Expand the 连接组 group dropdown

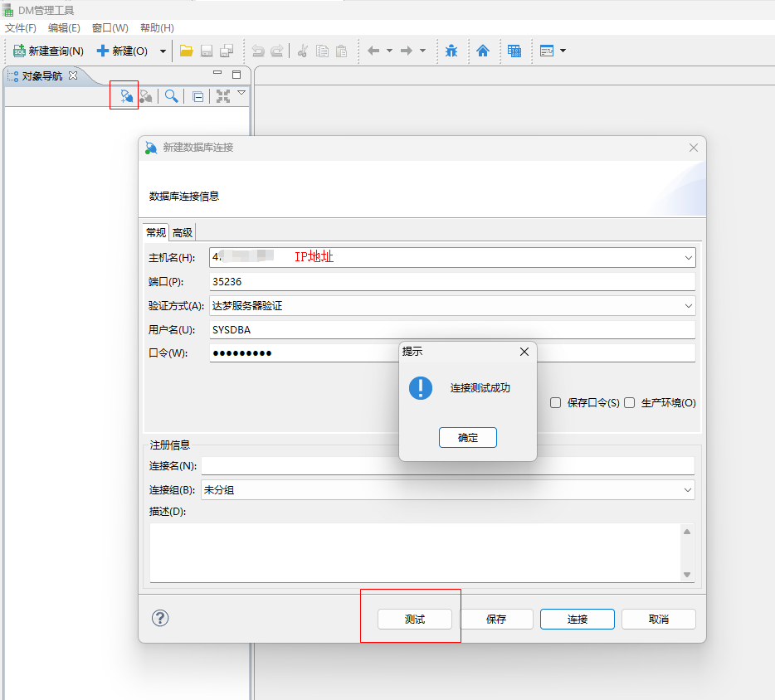tap(688, 490)
